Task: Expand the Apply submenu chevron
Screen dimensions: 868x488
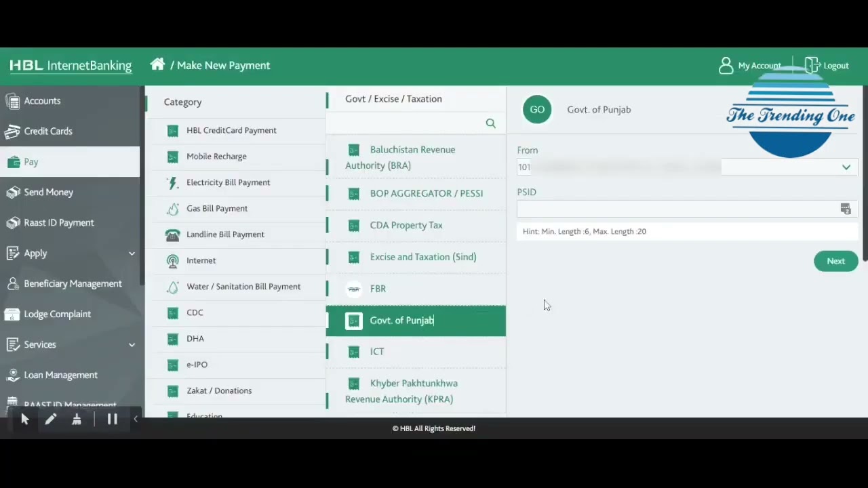Action: pyautogui.click(x=132, y=253)
